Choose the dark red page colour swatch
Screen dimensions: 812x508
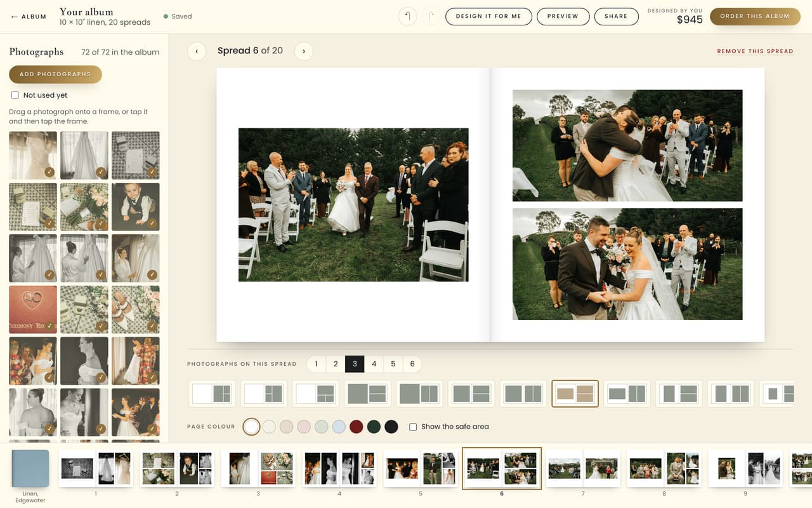point(357,427)
